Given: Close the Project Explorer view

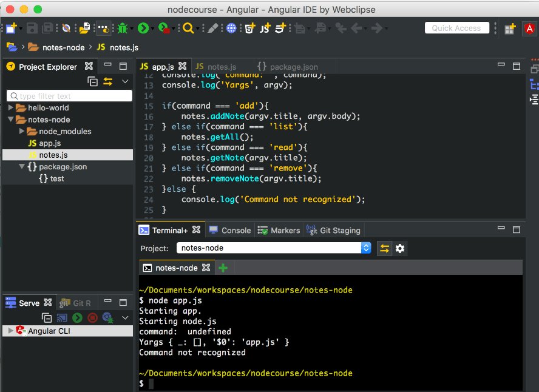Looking at the screenshot, I should [89, 66].
